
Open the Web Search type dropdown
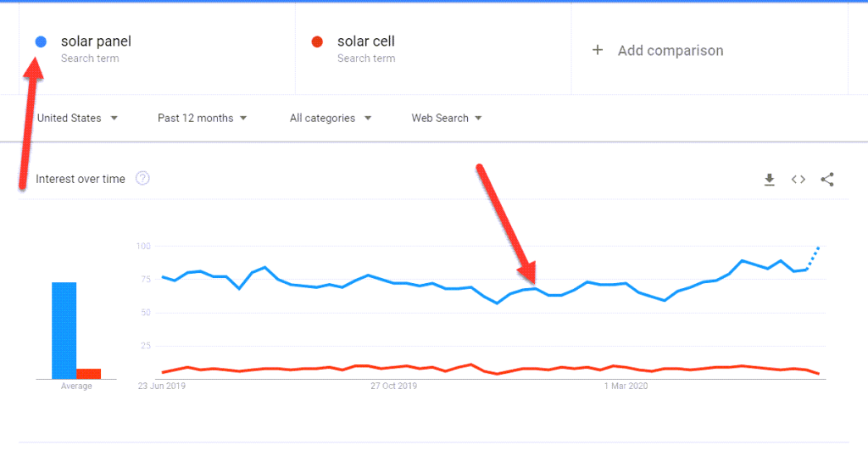(446, 118)
